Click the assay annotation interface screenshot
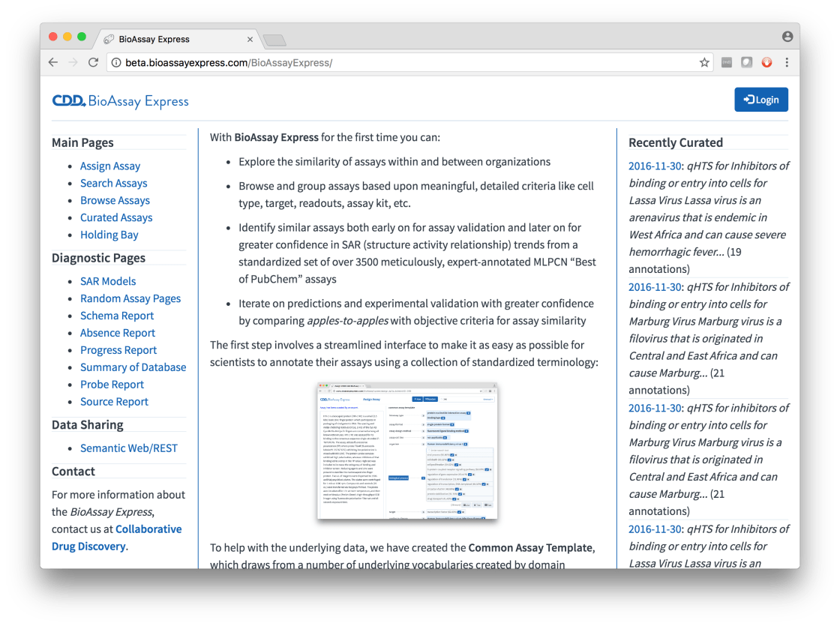The height and width of the screenshot is (626, 840). [407, 451]
